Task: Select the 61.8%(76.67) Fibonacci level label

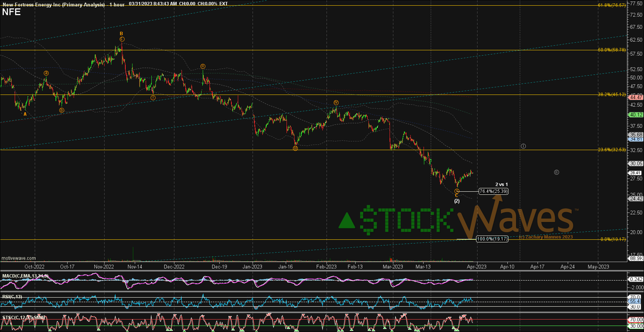Action: click(x=613, y=5)
